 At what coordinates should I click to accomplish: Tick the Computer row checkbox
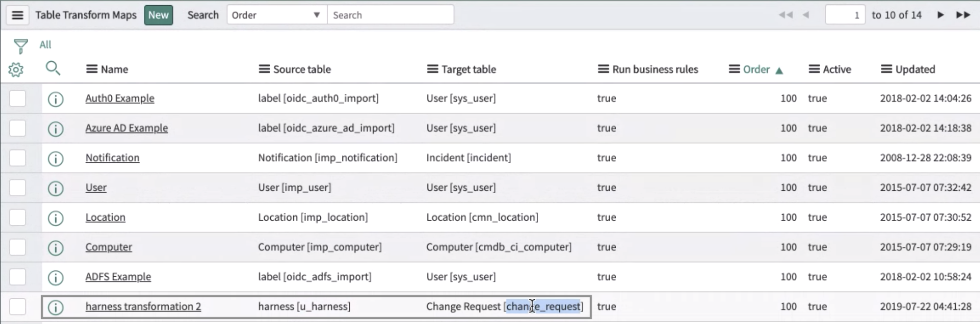[x=18, y=247]
